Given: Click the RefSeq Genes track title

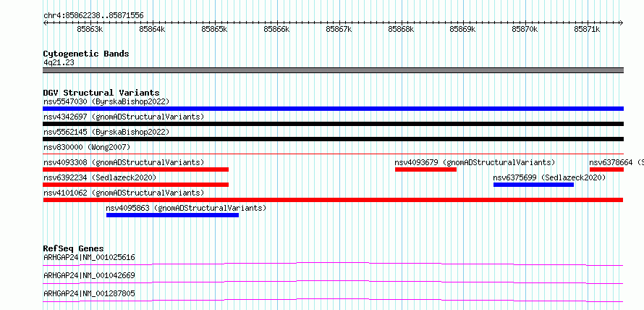Looking at the screenshot, I should click(x=74, y=248).
